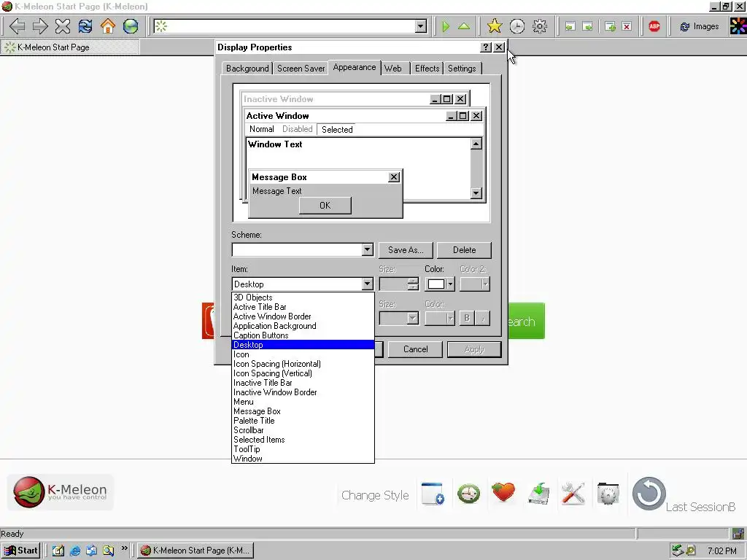The height and width of the screenshot is (560, 747).
Task: Click the downloads drive icon on start page
Action: (x=539, y=494)
